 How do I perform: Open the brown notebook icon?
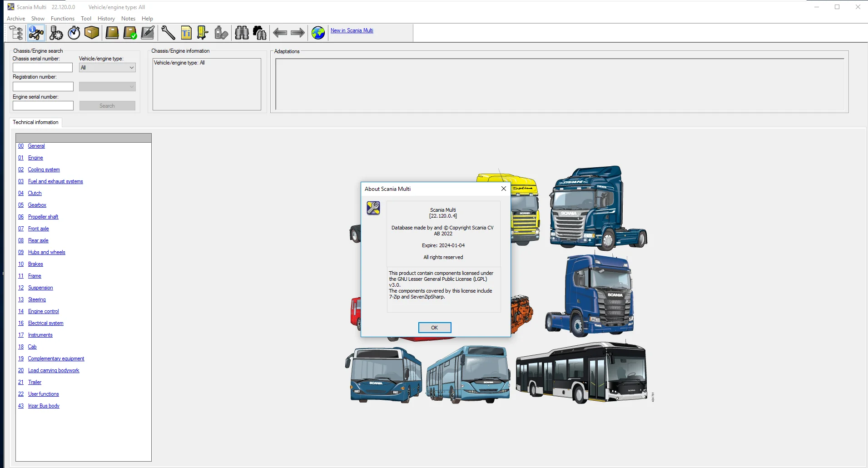(x=112, y=33)
